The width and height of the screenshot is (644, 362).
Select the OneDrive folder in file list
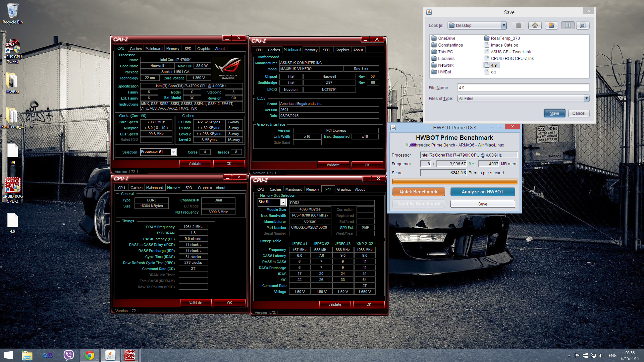click(x=443, y=38)
